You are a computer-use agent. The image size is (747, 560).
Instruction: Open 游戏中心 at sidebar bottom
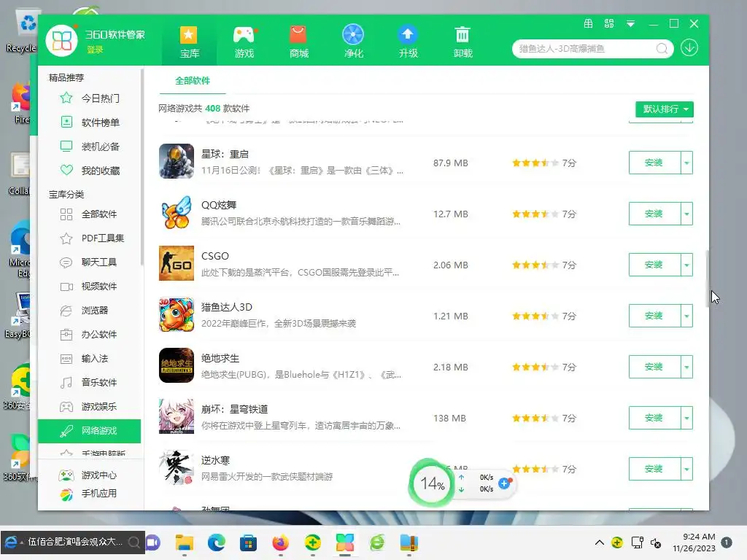[x=88, y=475]
